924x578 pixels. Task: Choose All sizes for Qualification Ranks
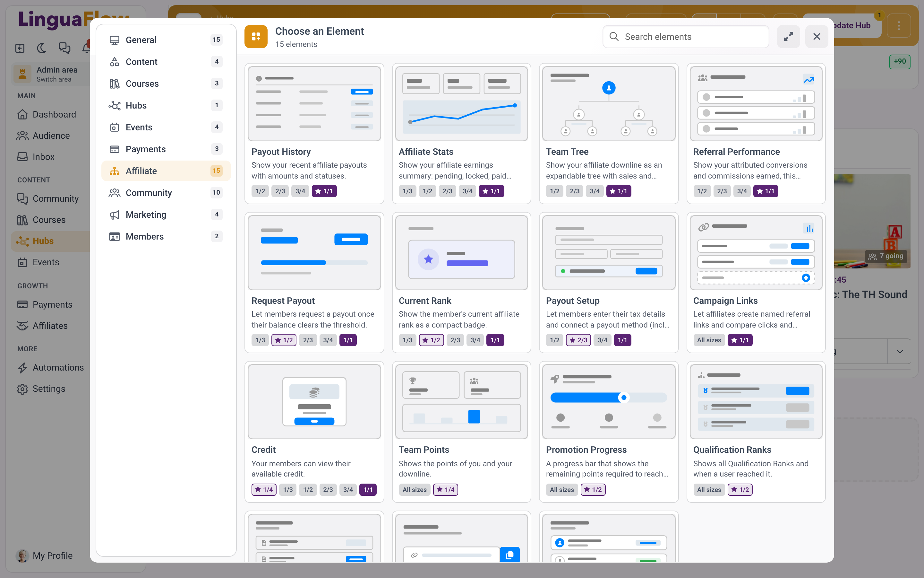(x=709, y=490)
